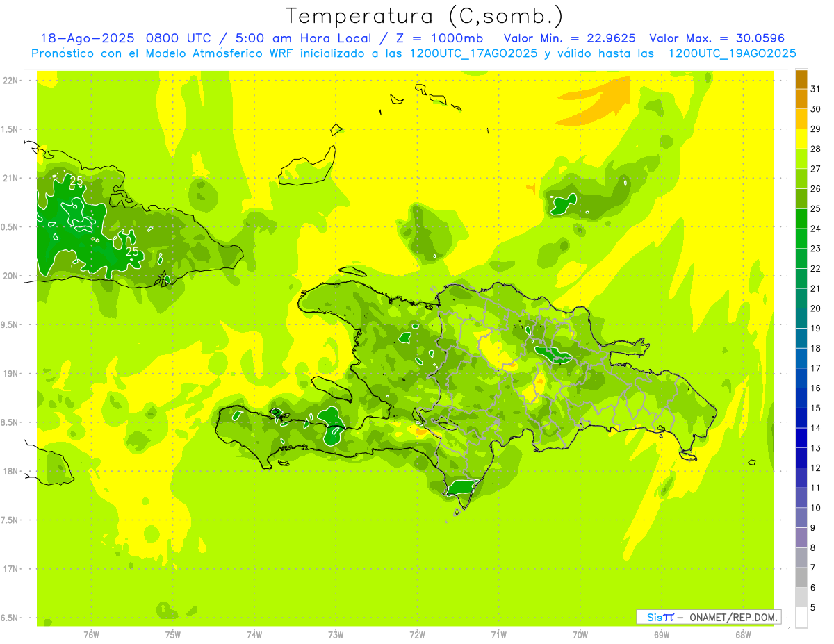The width and height of the screenshot is (834, 644).
Task: Click the colorbar label '30'
Action: pos(815,109)
